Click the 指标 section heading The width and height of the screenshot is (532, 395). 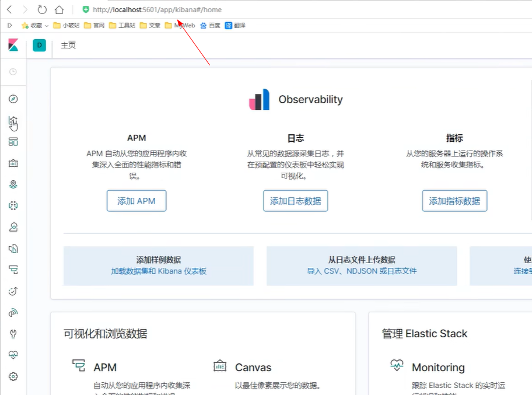click(454, 138)
